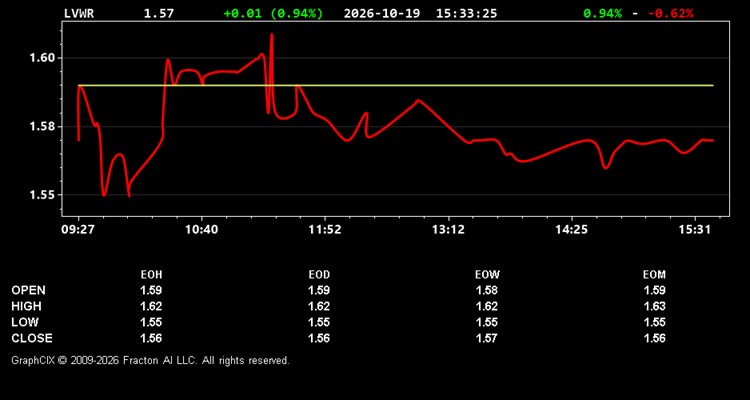Click the last price 1.57 in header
Image resolution: width=750 pixels, height=400 pixels.
[x=159, y=13]
